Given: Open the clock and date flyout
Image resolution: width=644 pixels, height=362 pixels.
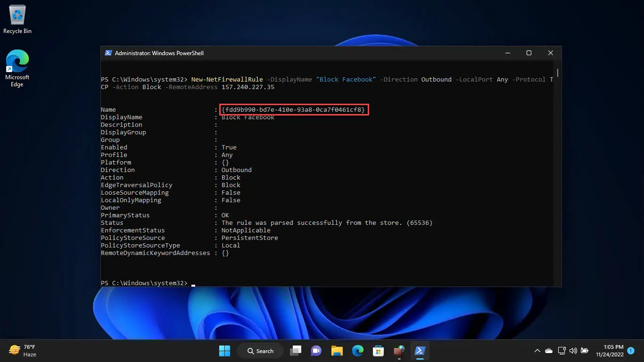Looking at the screenshot, I should (x=610, y=351).
